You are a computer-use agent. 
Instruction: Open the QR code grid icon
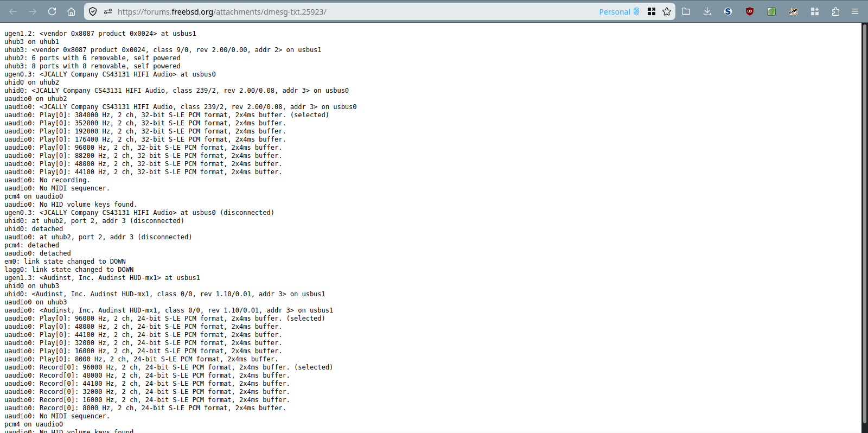click(652, 11)
